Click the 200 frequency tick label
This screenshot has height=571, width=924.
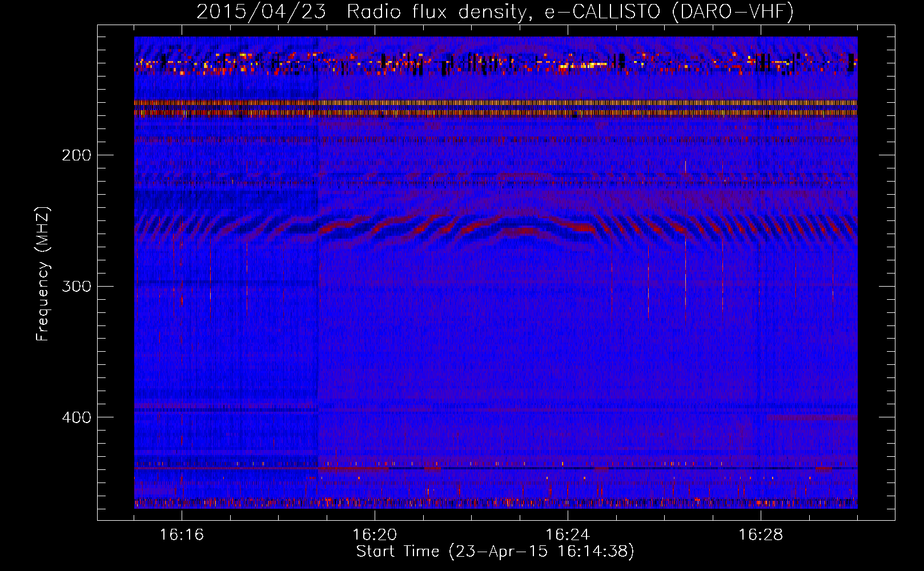point(76,155)
